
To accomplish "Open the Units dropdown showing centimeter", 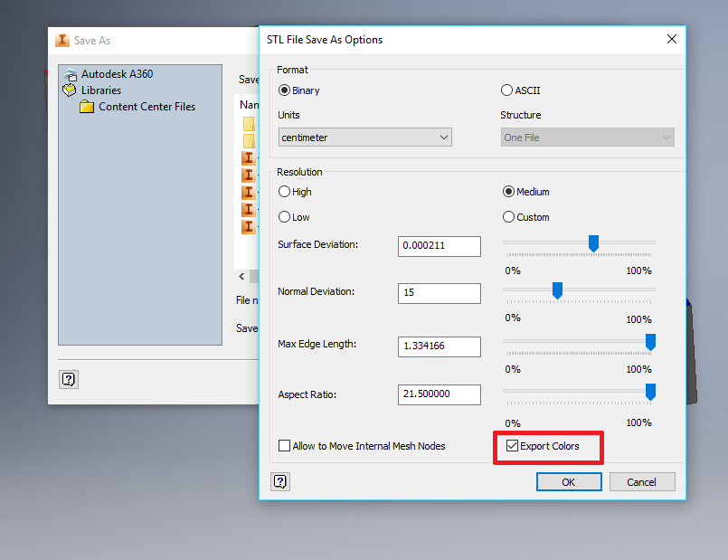I will point(364,137).
